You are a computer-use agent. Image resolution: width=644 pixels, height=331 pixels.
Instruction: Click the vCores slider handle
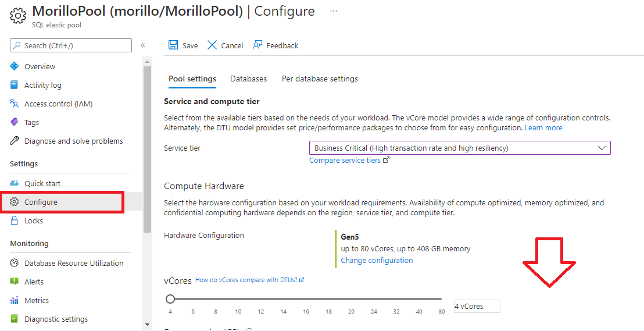[x=170, y=299]
